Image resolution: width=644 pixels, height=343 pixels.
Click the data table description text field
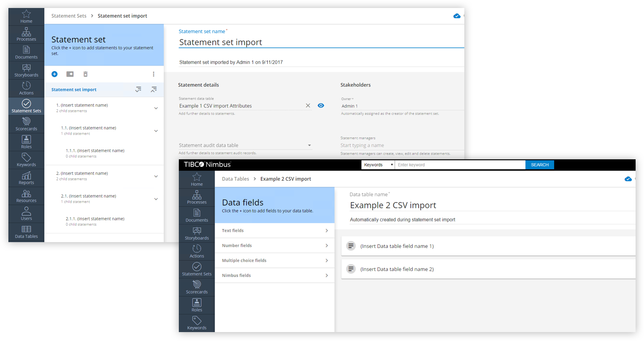492,219
